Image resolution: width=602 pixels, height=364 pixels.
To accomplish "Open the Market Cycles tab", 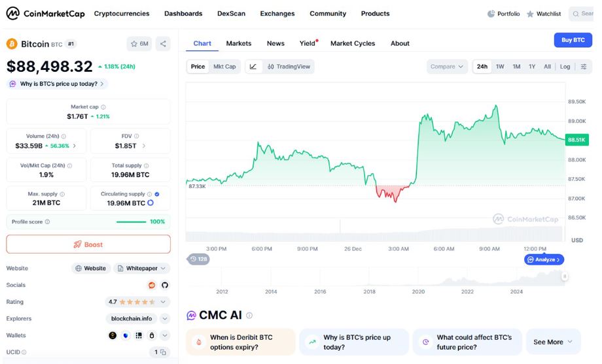I will (353, 43).
